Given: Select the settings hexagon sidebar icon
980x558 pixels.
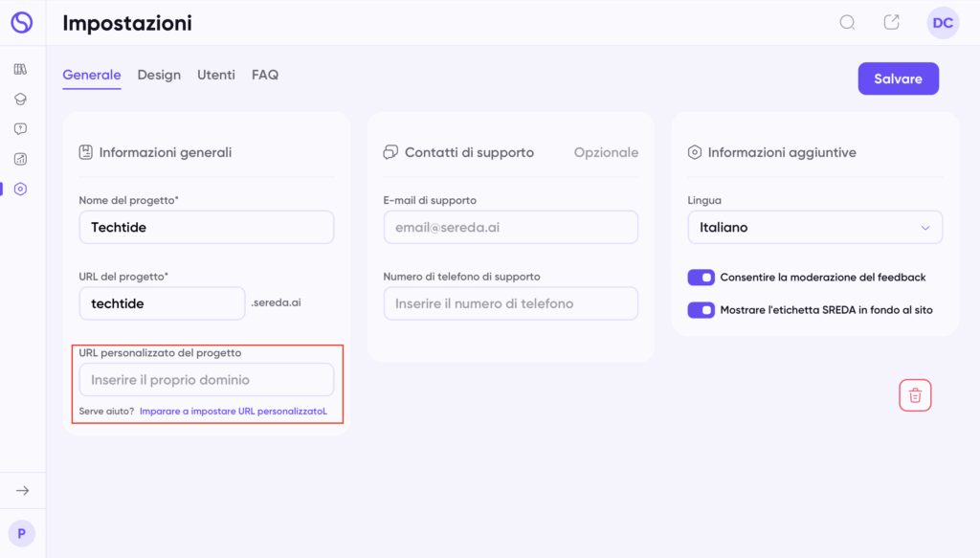Looking at the screenshot, I should pyautogui.click(x=20, y=189).
